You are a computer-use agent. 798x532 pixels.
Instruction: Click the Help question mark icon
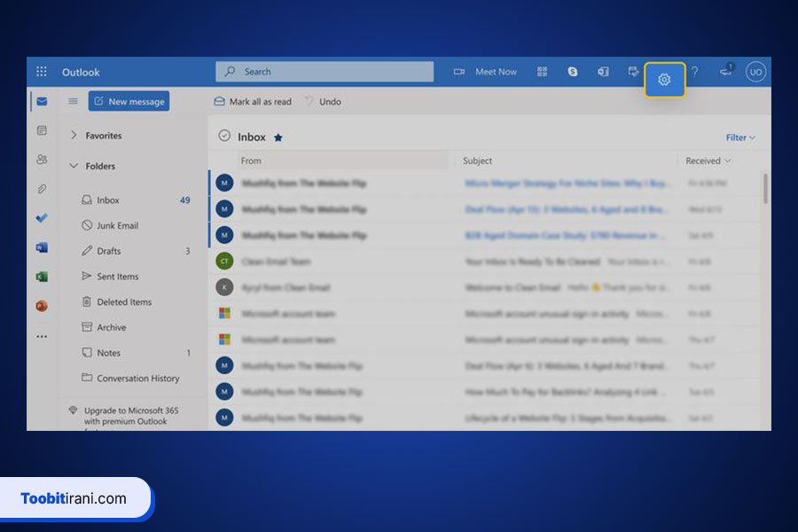[694, 72]
